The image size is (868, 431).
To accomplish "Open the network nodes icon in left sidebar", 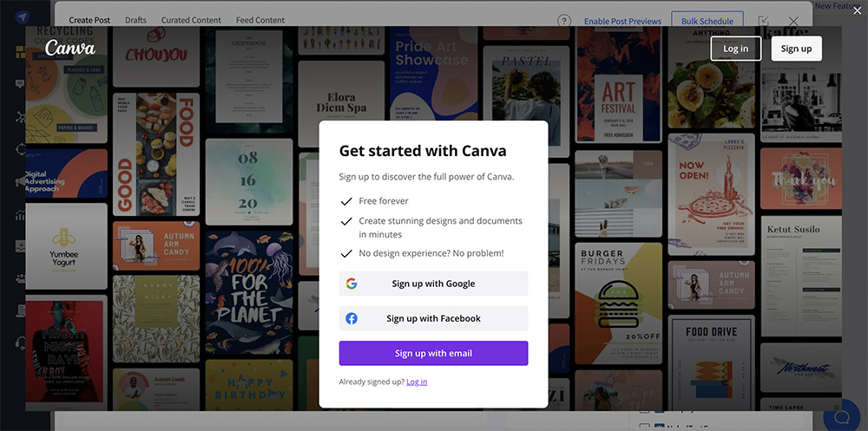I will 21,117.
